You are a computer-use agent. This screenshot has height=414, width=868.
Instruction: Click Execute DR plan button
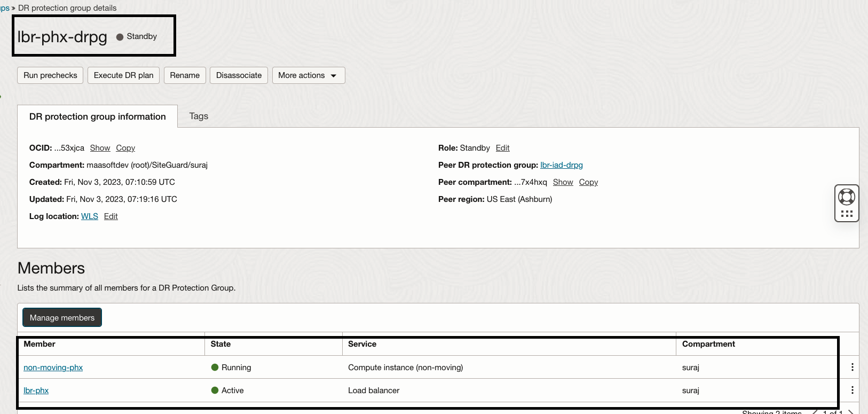(x=123, y=75)
